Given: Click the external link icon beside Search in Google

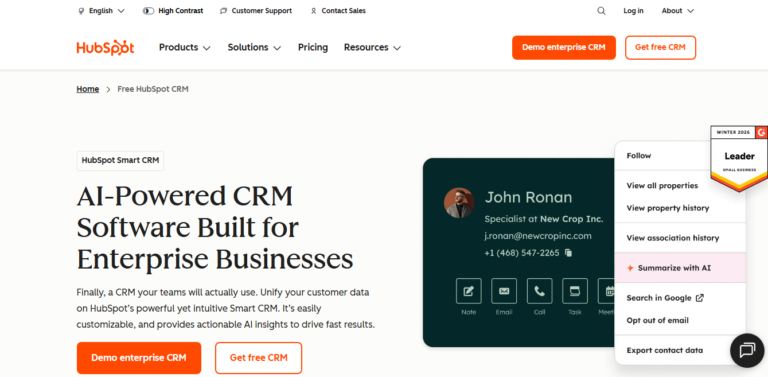Looking at the screenshot, I should tap(700, 298).
